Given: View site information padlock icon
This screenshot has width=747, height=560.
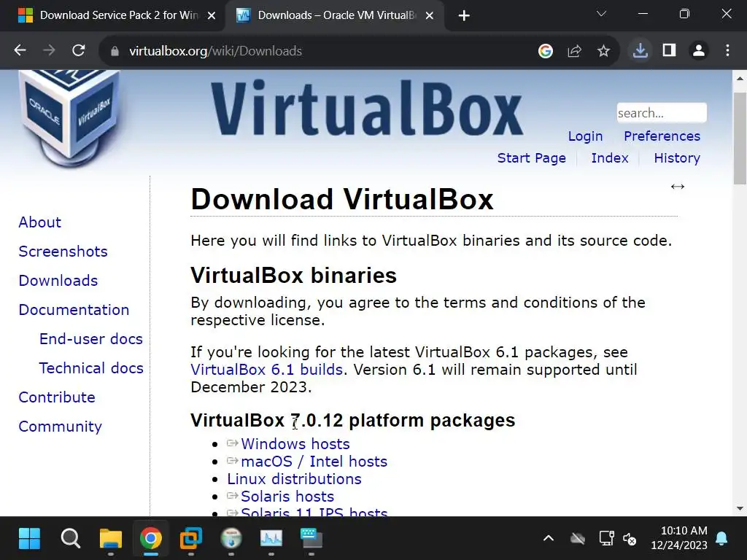Looking at the screenshot, I should (115, 51).
